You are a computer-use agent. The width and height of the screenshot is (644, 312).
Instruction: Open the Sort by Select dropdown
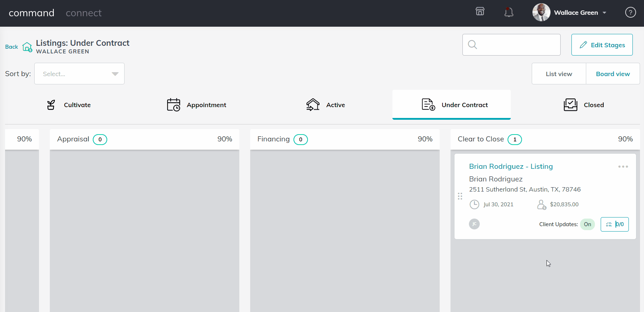tap(79, 74)
